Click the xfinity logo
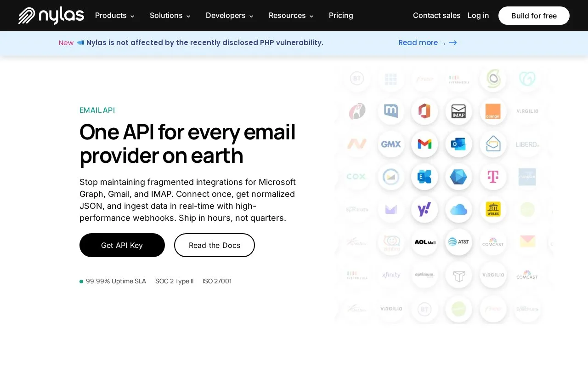This screenshot has width=588, height=368. (391, 275)
